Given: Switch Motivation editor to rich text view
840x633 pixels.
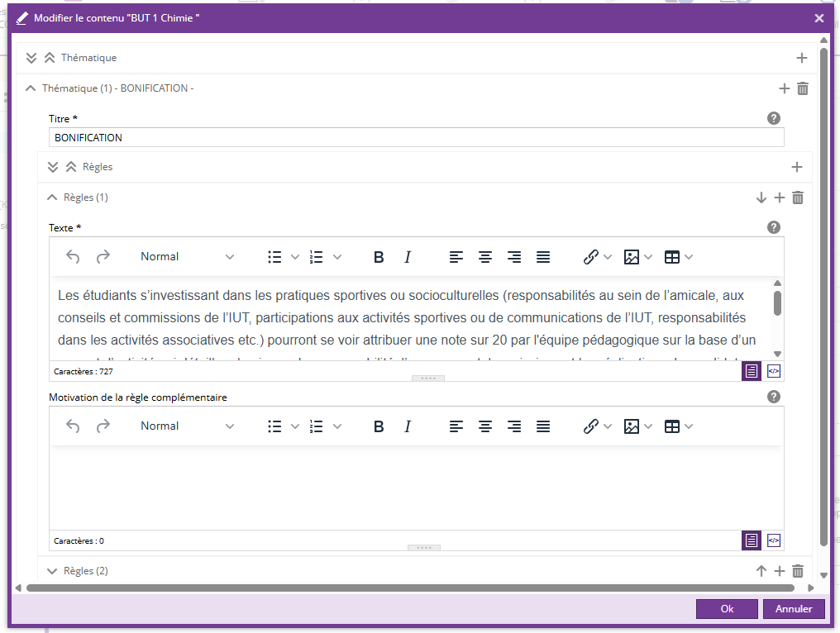Looking at the screenshot, I should coord(751,540).
